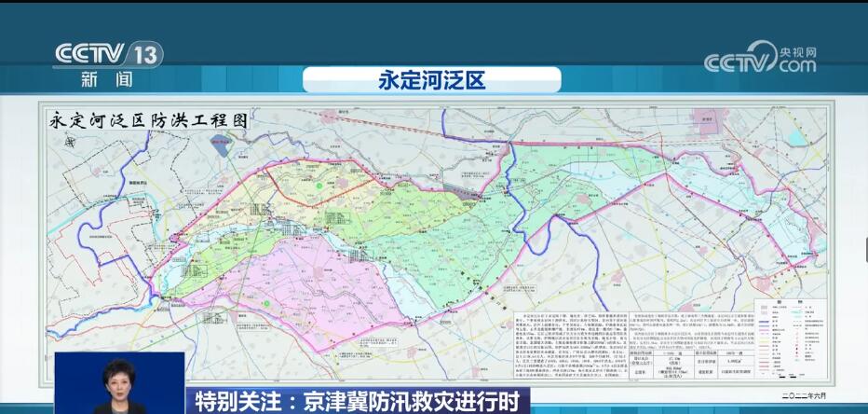Click the map title 永定河泛区防洪工程图
The image size is (868, 414).
(151, 119)
